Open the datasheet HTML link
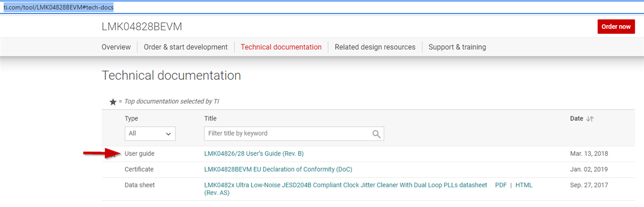Screen dimensions: 644x207 click(524, 185)
